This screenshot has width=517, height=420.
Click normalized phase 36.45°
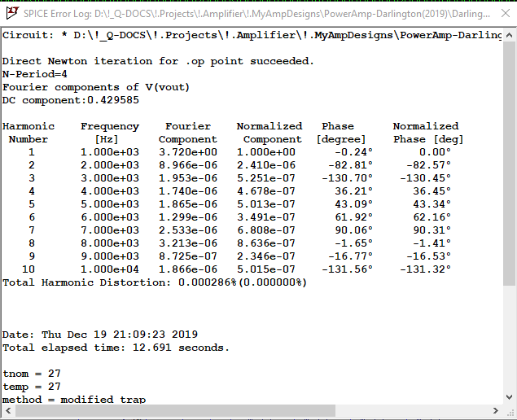click(x=432, y=191)
